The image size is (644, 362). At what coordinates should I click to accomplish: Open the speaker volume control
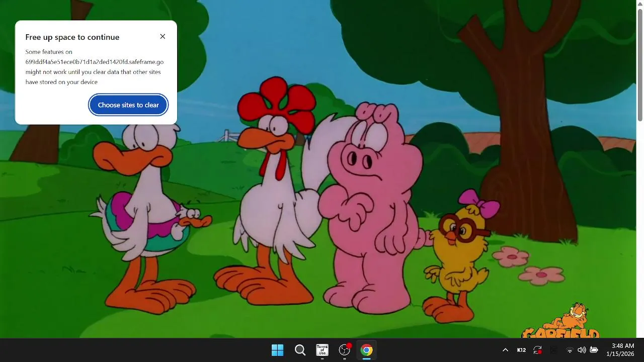[x=582, y=350]
